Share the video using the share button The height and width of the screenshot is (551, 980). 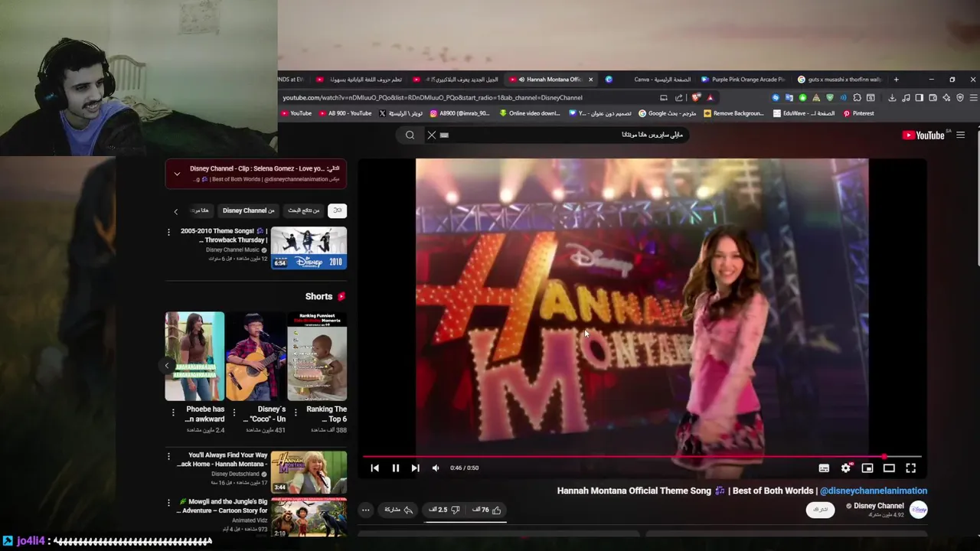coord(398,510)
